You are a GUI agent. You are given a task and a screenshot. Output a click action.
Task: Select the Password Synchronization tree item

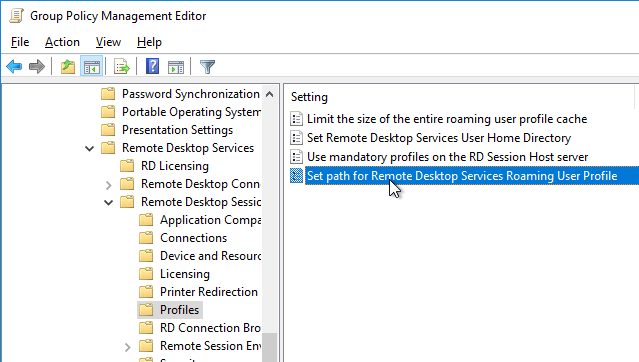(x=191, y=94)
